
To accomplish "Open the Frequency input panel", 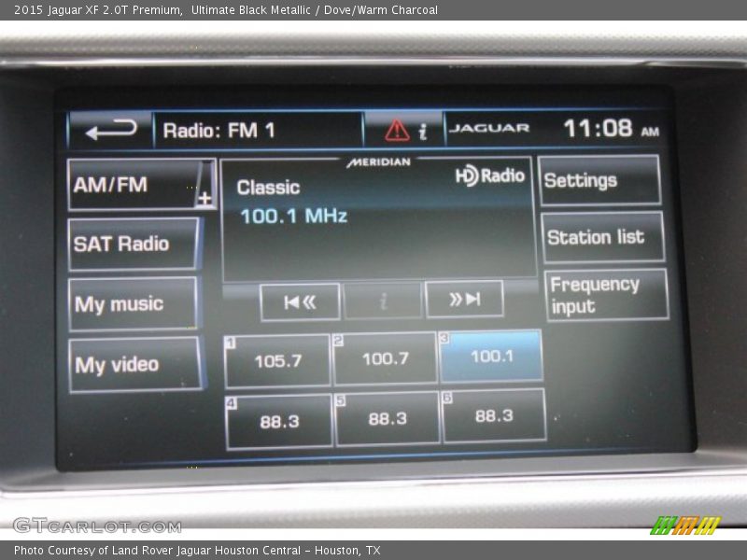I will coord(603,294).
